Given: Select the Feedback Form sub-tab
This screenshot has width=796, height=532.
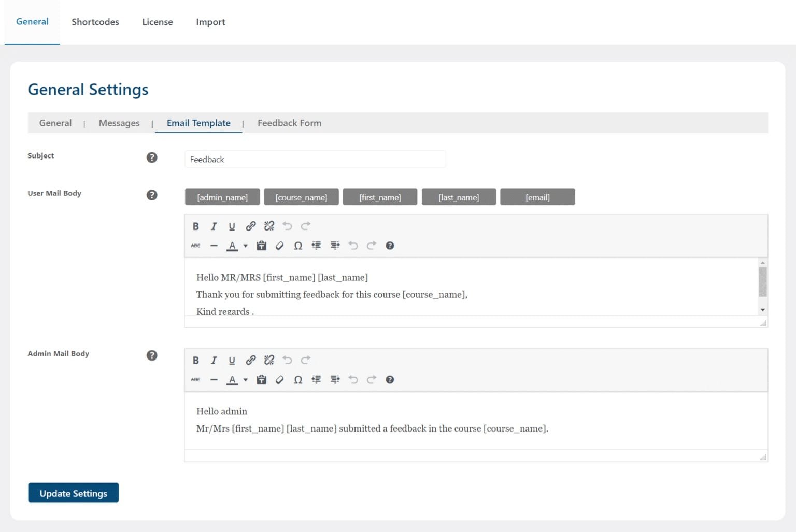Looking at the screenshot, I should tap(289, 123).
